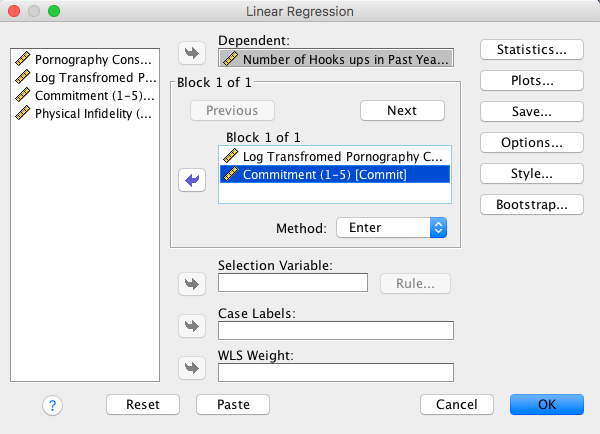
Task: Open the Plots... dialog
Action: coord(531,80)
